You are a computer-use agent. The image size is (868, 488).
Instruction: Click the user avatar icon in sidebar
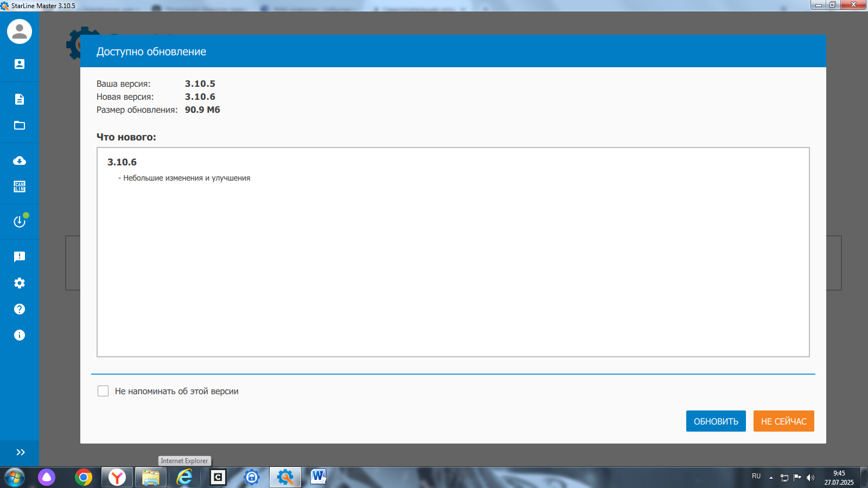coord(20,31)
